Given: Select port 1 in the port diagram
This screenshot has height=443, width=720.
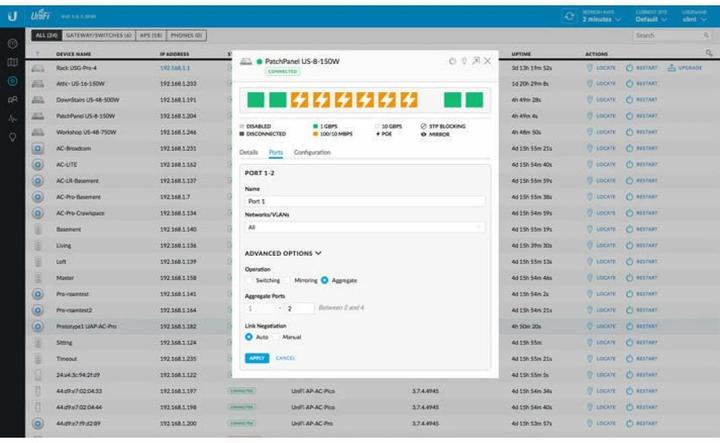Looking at the screenshot, I should point(256,100).
